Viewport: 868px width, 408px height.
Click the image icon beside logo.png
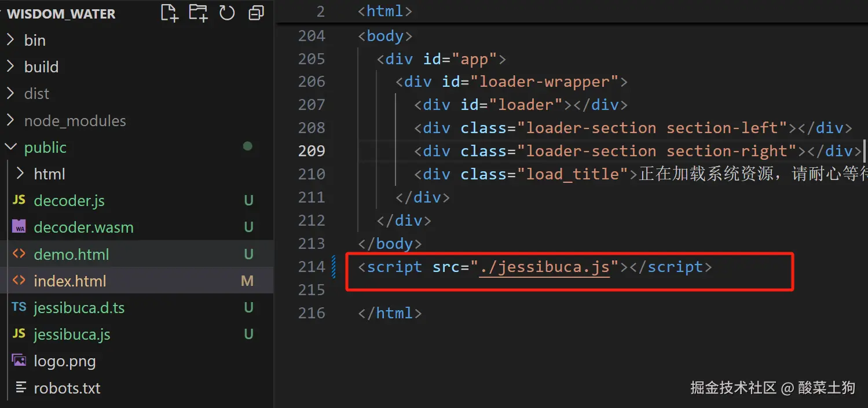tap(19, 361)
